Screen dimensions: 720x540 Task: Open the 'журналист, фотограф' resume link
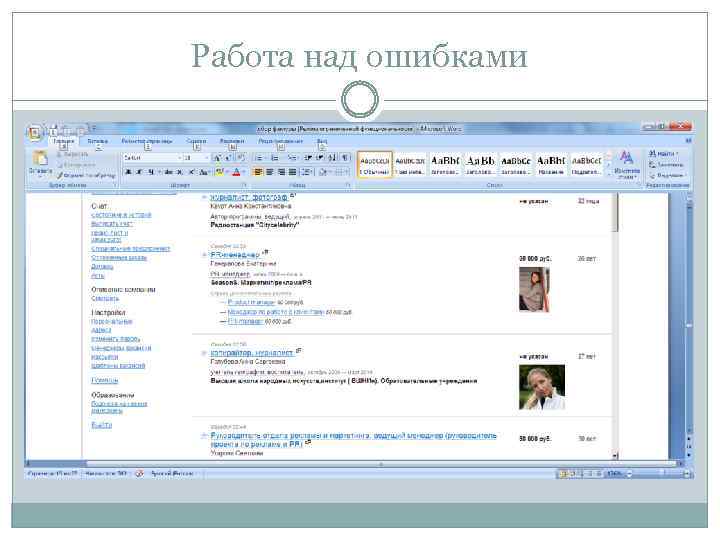[249, 197]
